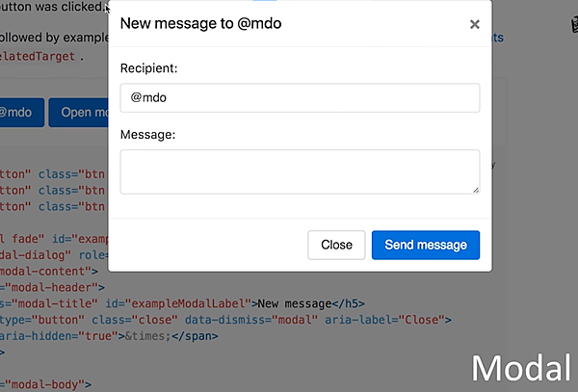
Task: Close the modal with the X icon
Action: click(474, 24)
